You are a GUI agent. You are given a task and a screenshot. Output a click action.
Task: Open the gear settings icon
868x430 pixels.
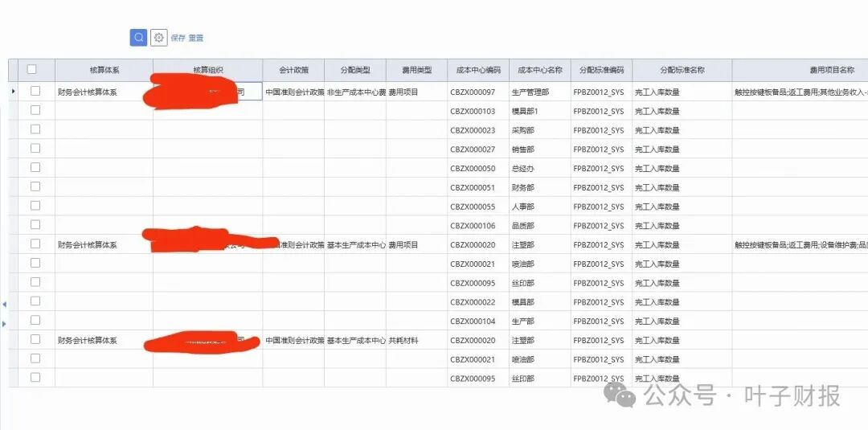click(x=159, y=38)
